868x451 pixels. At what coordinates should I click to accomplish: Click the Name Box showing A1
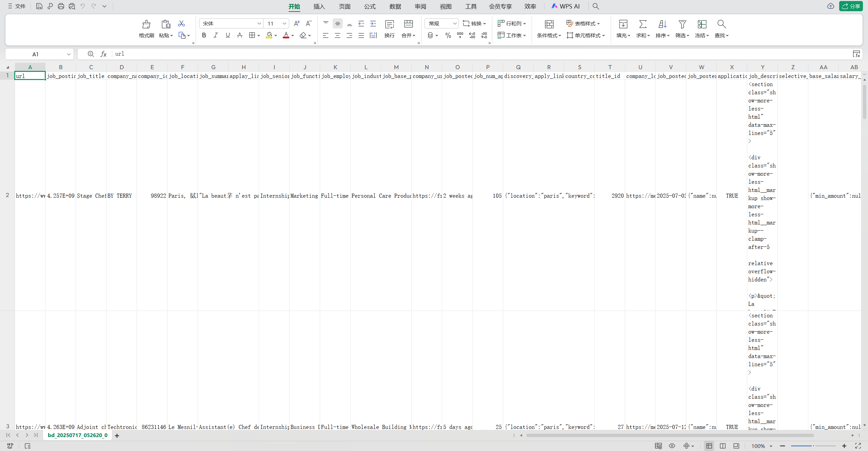click(x=36, y=54)
